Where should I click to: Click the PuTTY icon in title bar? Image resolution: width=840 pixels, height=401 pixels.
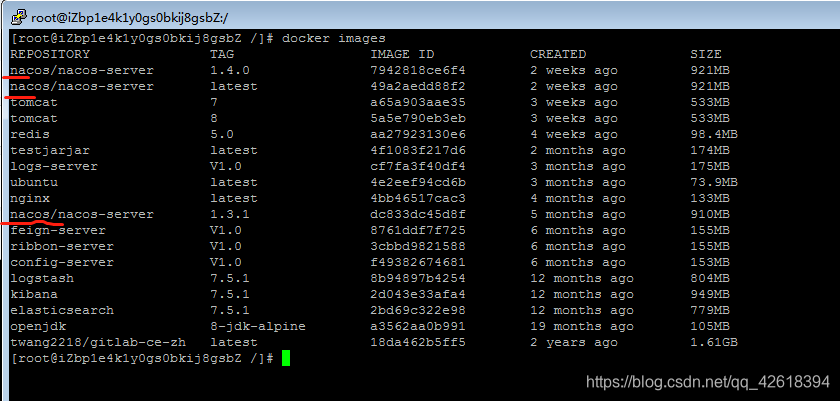[x=19, y=17]
